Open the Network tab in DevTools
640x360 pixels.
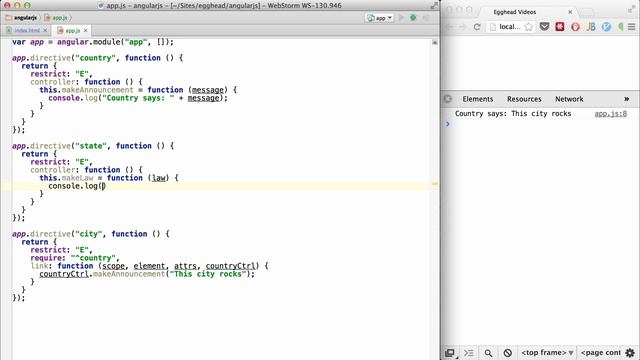click(x=569, y=99)
